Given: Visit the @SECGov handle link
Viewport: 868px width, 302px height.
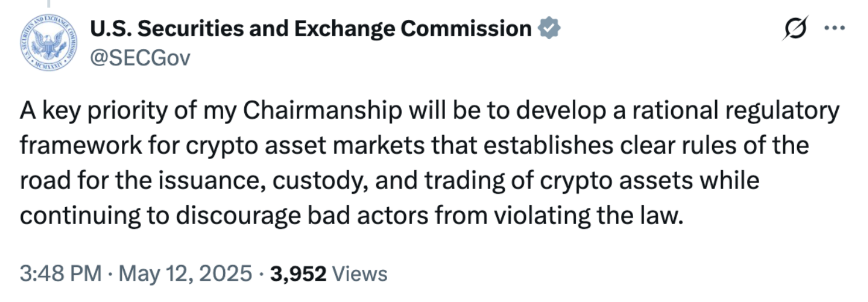Looking at the screenshot, I should pyautogui.click(x=140, y=58).
